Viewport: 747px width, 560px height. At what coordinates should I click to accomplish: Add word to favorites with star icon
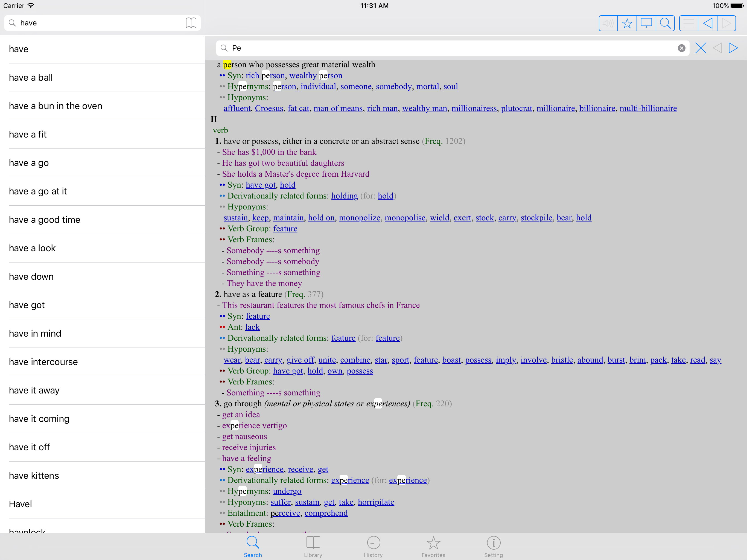coord(627,23)
